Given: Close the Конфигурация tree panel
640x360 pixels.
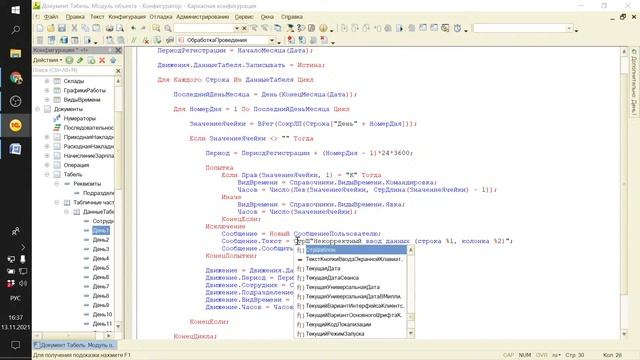Looking at the screenshot, I should tap(118, 50).
